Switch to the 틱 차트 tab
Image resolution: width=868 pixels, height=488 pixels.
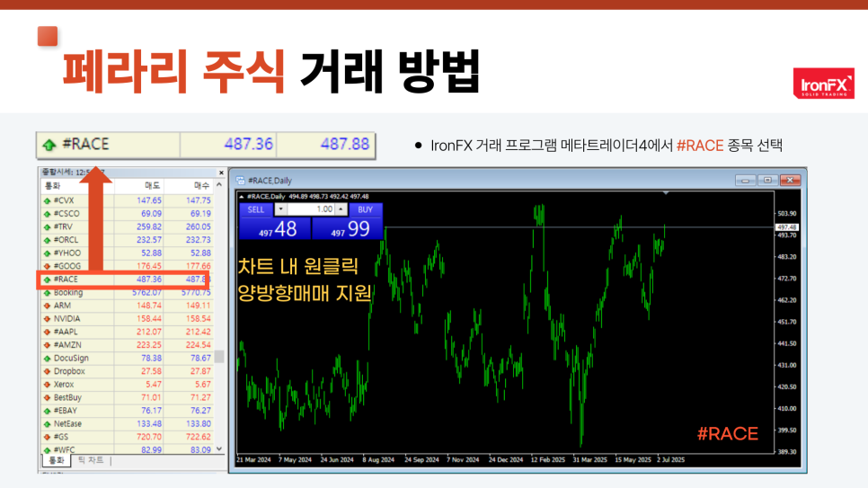[91, 460]
